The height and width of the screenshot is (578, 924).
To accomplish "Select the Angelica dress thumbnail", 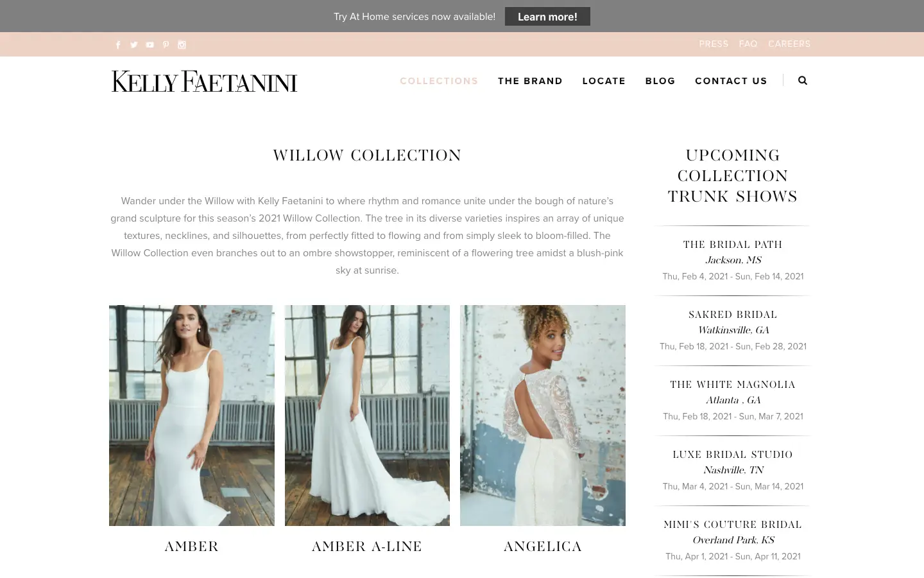I will pos(543,415).
